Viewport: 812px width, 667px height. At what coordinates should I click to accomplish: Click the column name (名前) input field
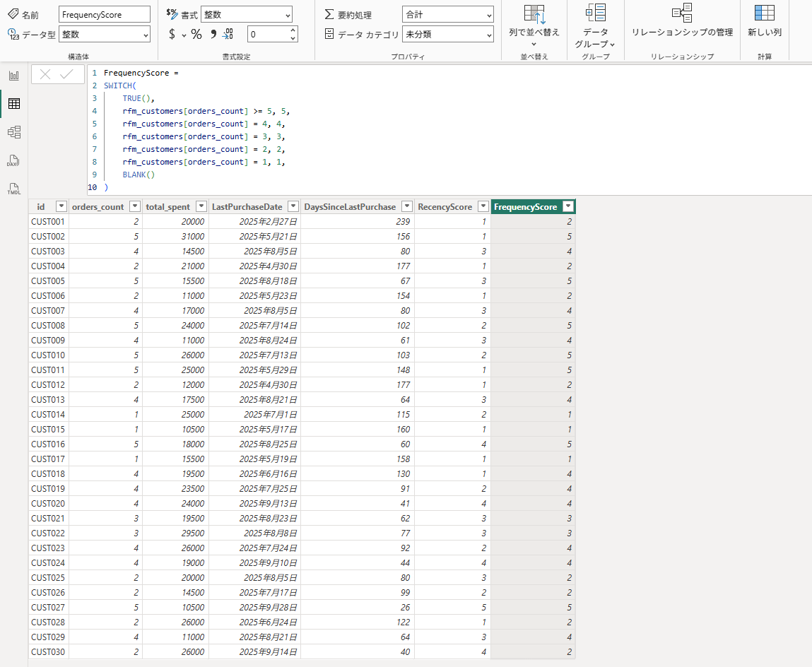(105, 14)
